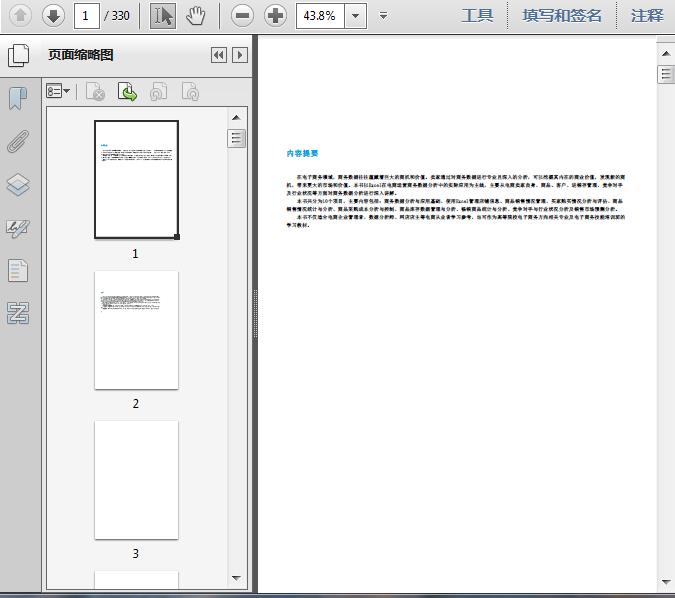Click the thumbnail panel scrollbar handle
The image size is (675, 598).
(236, 139)
